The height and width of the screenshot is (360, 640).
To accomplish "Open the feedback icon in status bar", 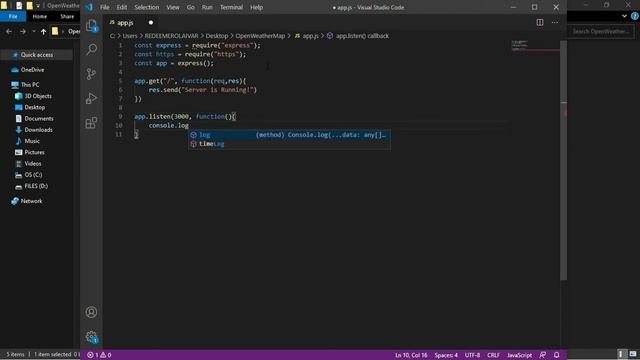I will [x=542, y=355].
